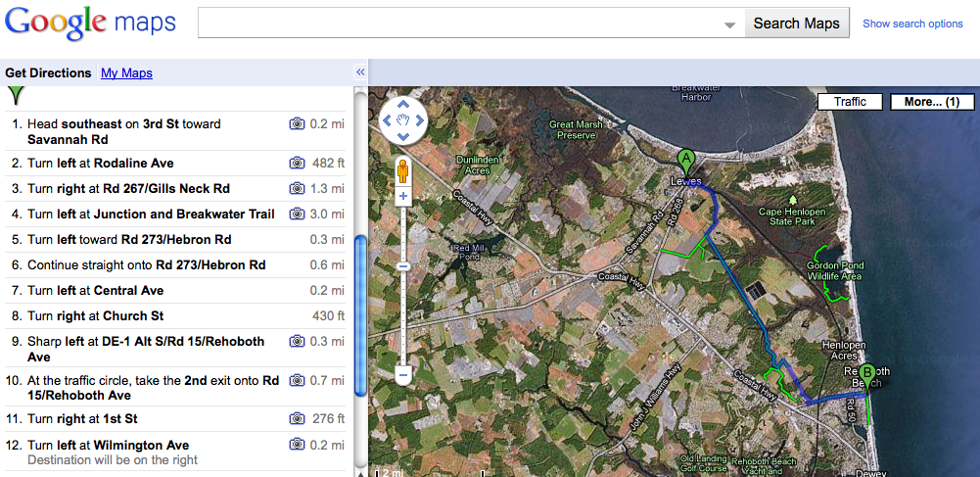Toggle the Traffic layer on map

click(x=850, y=102)
